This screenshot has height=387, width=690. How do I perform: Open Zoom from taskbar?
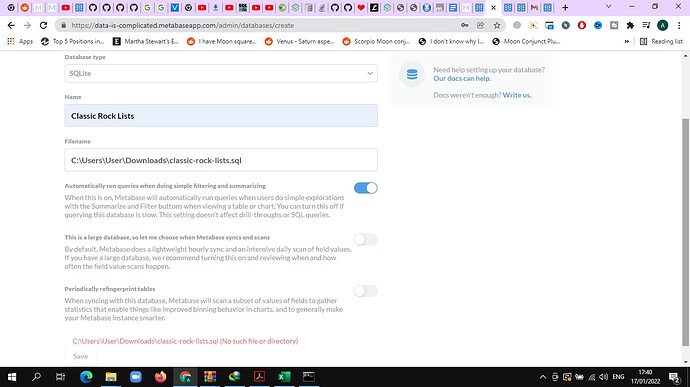[136, 377]
